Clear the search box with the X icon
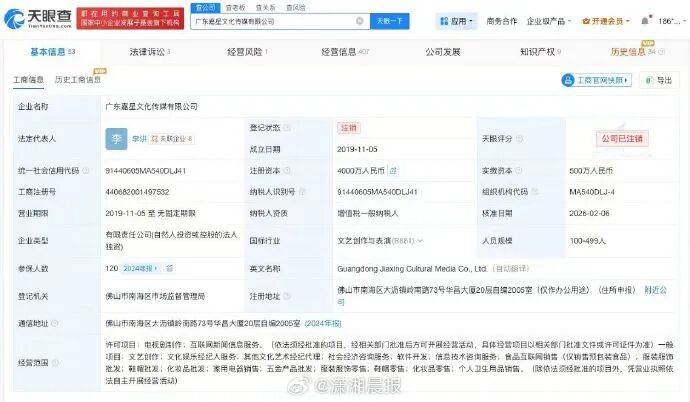Viewport: 690px width, 402px height. coord(360,21)
